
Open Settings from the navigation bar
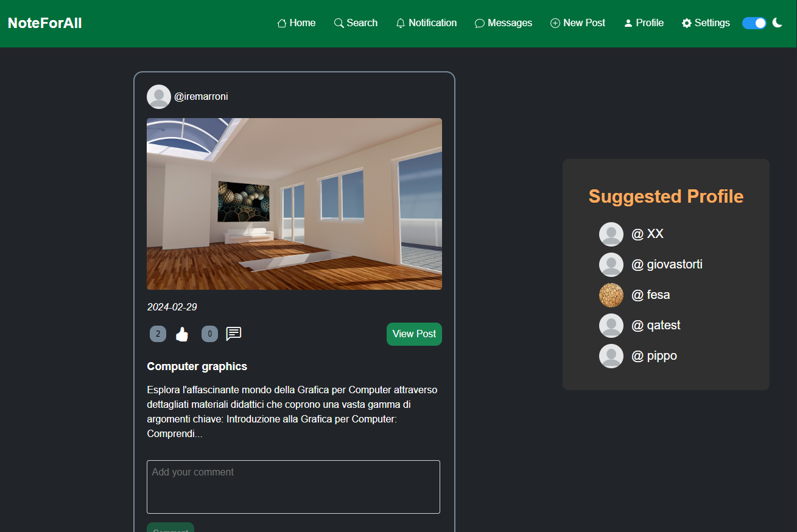706,23
